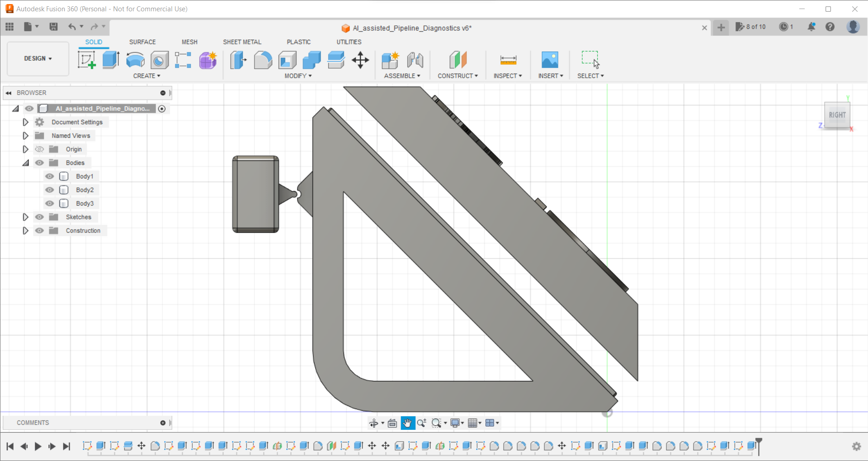Activate the Move/Copy tool icon
The image size is (868, 461).
[x=360, y=60]
